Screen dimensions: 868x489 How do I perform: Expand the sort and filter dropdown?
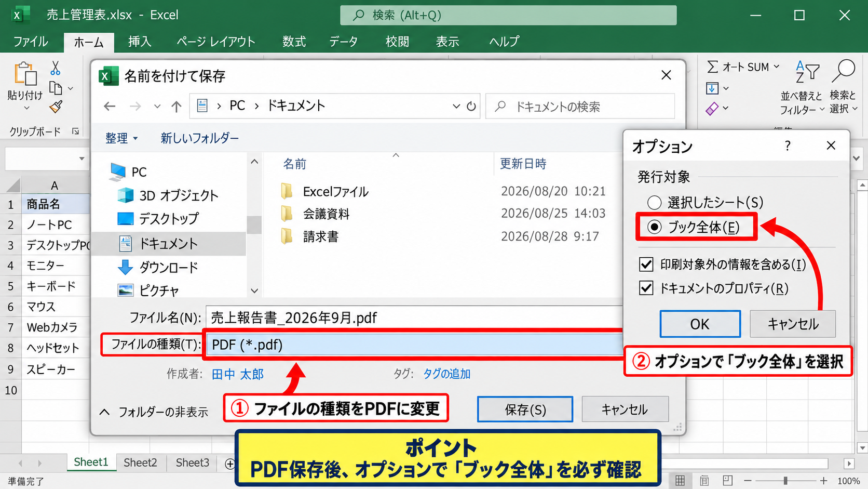coord(822,110)
